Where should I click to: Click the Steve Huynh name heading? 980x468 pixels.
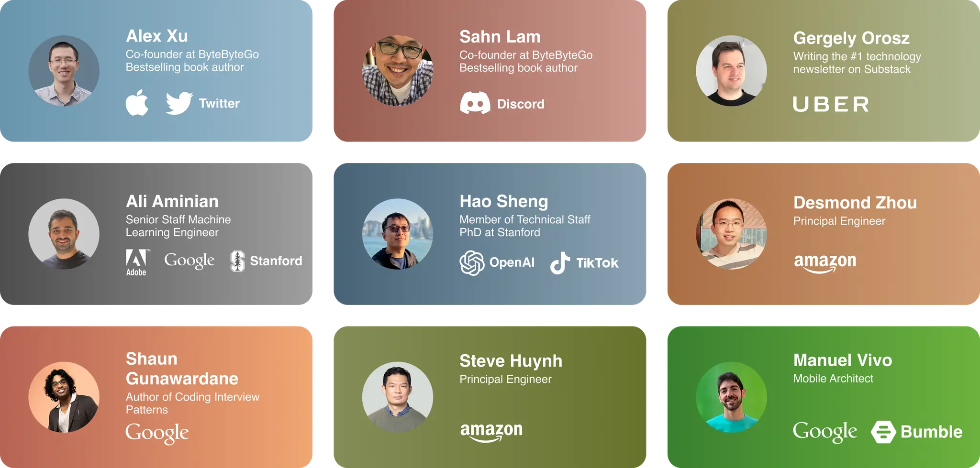[x=511, y=361]
